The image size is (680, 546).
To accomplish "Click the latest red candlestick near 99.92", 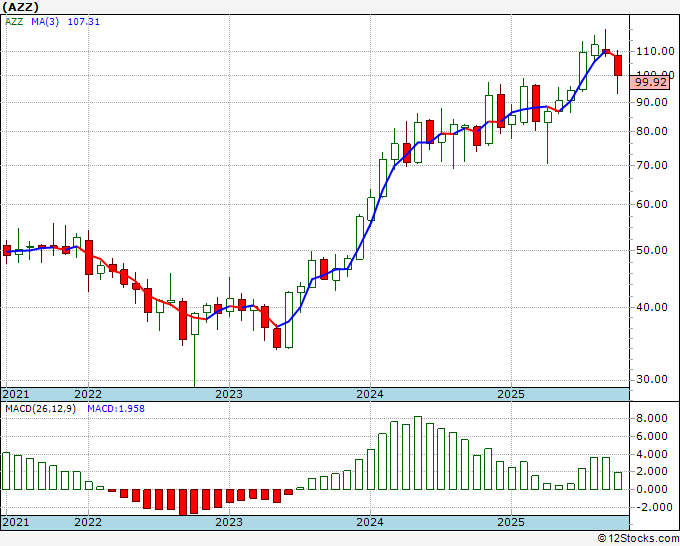I will point(618,65).
